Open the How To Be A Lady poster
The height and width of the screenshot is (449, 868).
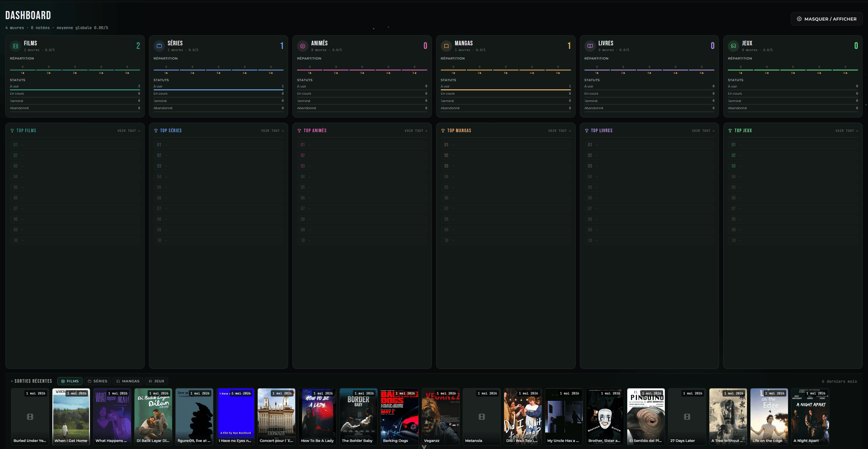pos(318,417)
